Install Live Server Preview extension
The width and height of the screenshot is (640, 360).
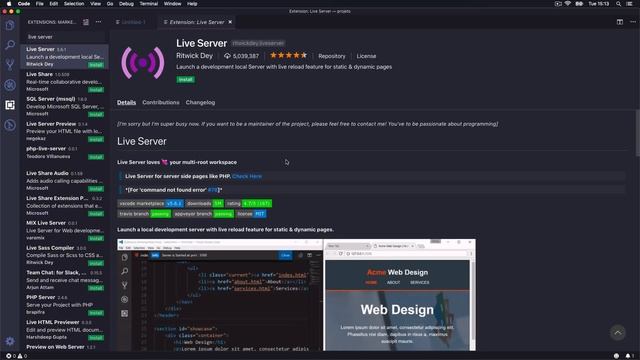(96, 139)
